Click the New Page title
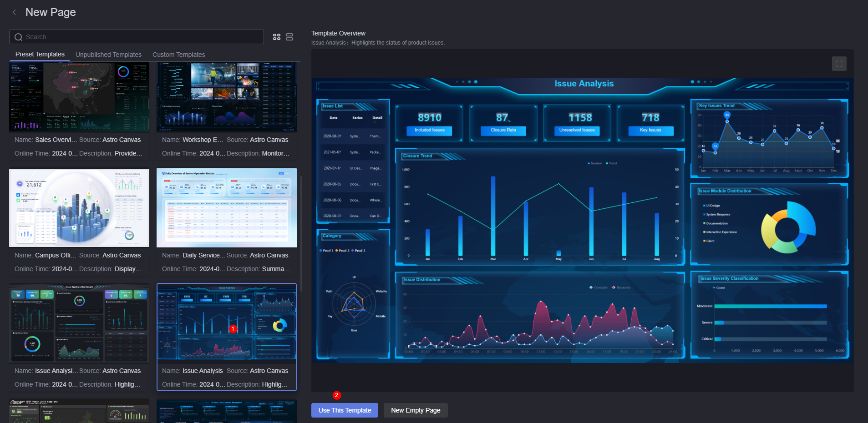This screenshot has height=423, width=868. pyautogui.click(x=51, y=12)
